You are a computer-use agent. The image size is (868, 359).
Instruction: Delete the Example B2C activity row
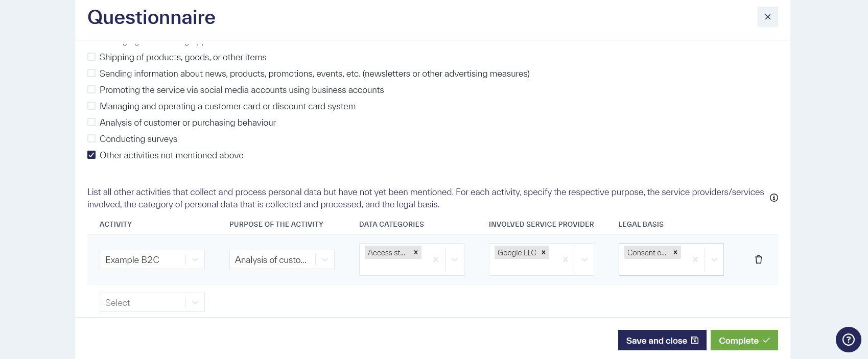(758, 259)
